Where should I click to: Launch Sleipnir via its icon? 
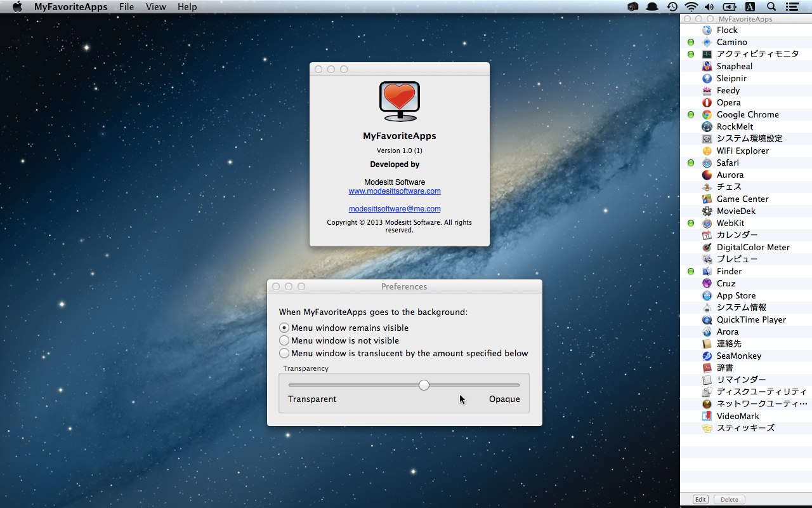click(x=707, y=79)
